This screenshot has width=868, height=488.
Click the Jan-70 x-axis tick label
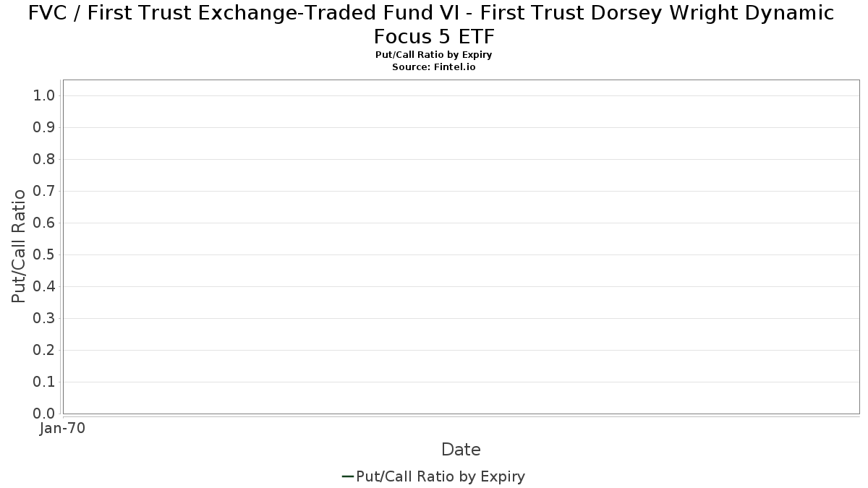coord(63,428)
